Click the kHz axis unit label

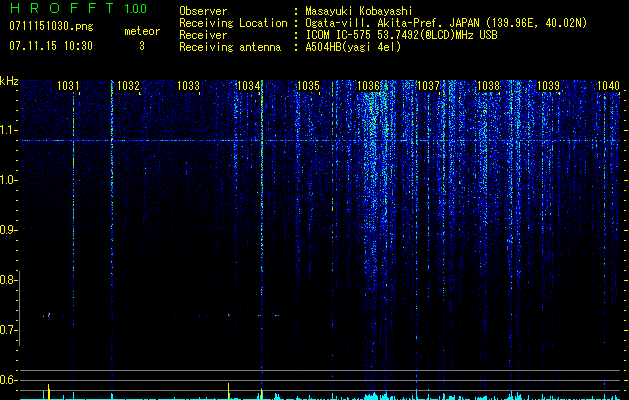tap(9, 81)
